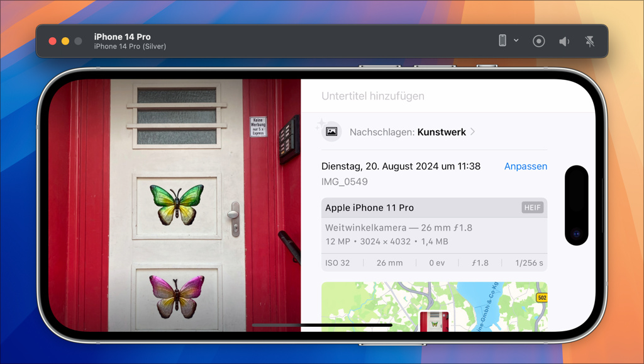Image resolution: width=644 pixels, height=364 pixels.
Task: Click the iPhone 14 Pro window title
Action: click(x=123, y=37)
